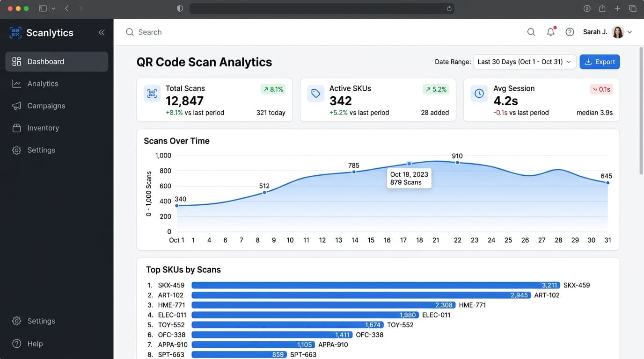Open the Help page in sidebar

(x=57, y=344)
